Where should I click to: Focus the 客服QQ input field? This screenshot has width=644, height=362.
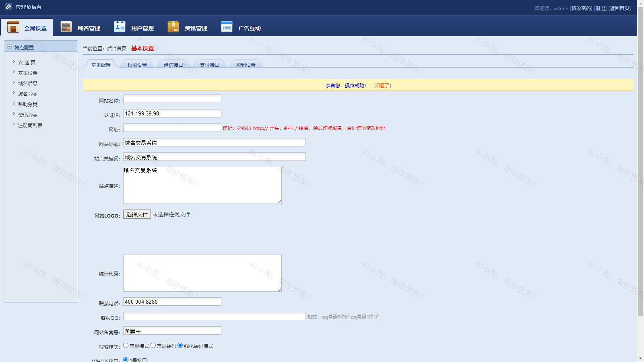(x=215, y=316)
